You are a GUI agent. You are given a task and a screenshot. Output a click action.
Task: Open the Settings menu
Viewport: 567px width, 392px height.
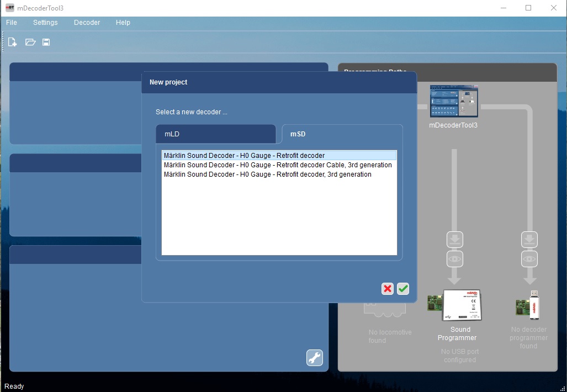click(x=45, y=23)
